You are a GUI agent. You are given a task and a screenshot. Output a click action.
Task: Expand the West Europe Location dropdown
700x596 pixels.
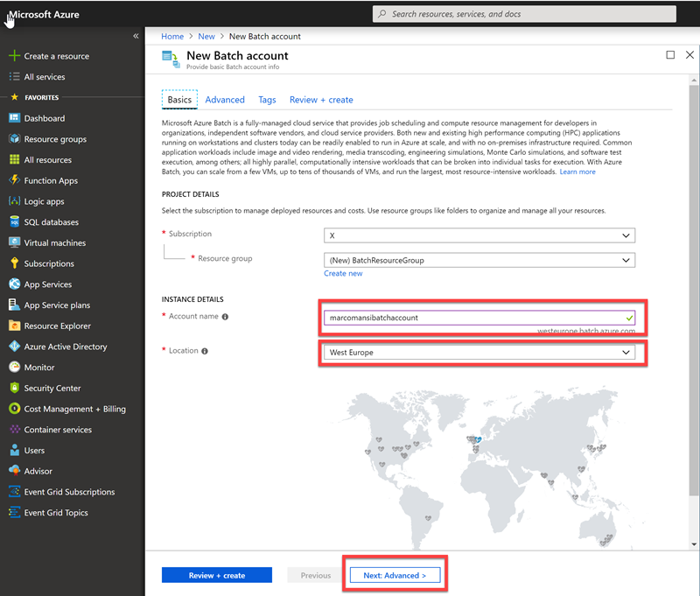pyautogui.click(x=479, y=352)
